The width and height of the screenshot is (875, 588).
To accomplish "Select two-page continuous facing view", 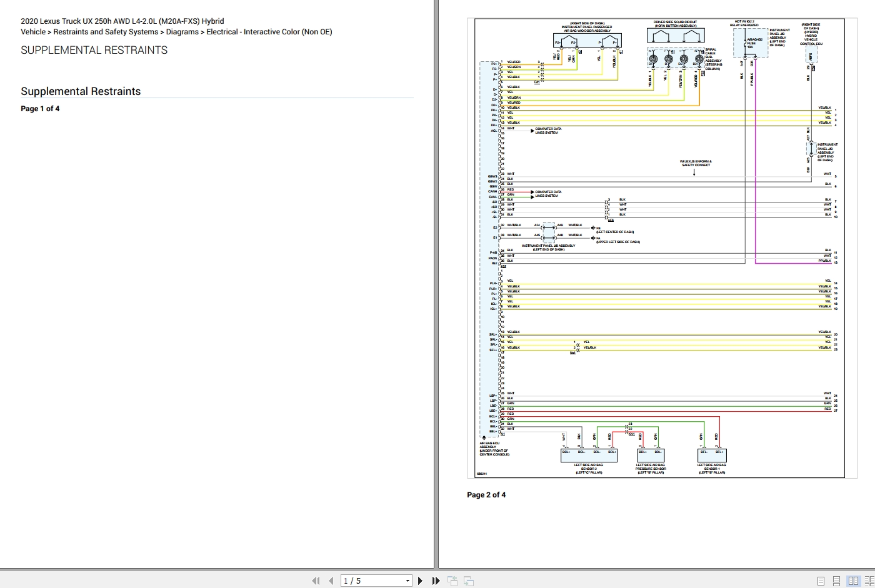I will pyautogui.click(x=869, y=581).
